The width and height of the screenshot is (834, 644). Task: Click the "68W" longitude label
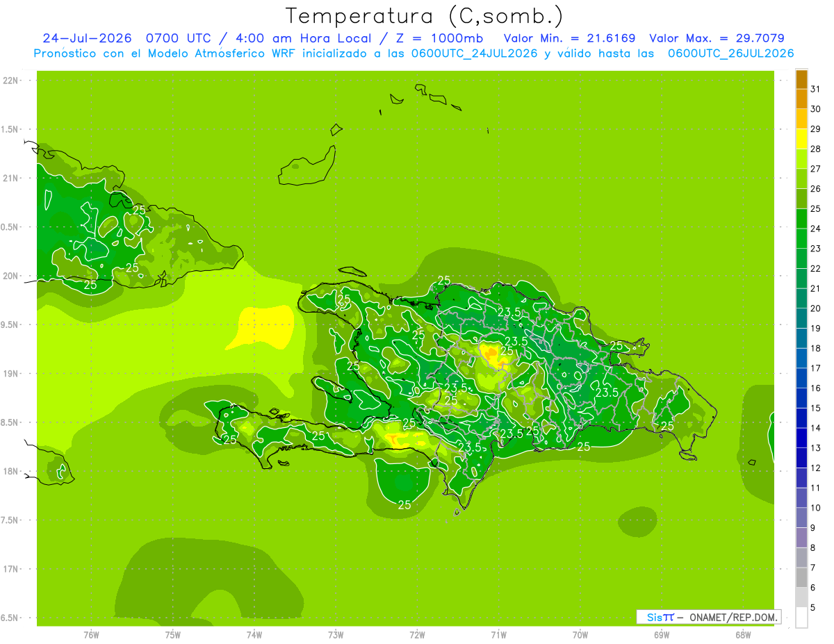pyautogui.click(x=743, y=635)
